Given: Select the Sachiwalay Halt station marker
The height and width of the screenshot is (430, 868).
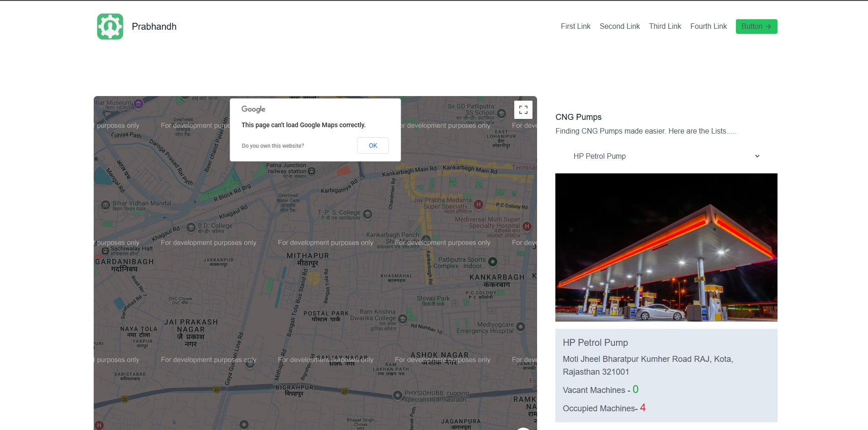Looking at the screenshot, I should [x=106, y=251].
